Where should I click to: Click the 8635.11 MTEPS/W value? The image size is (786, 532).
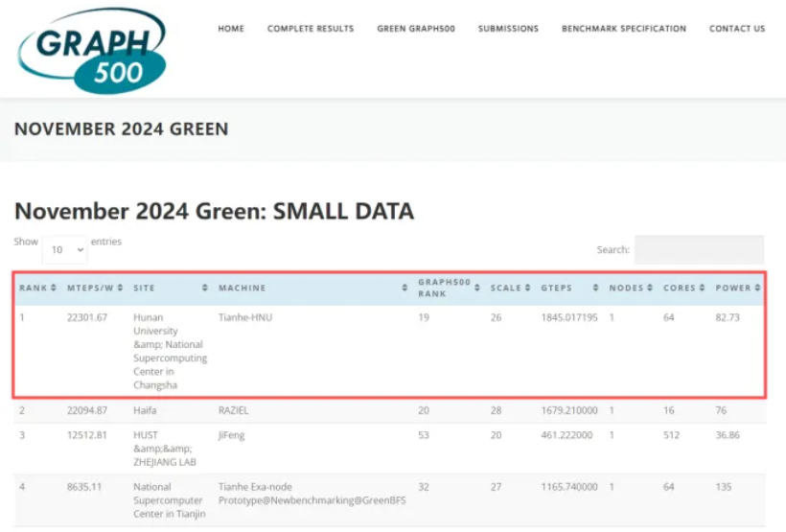[84, 487]
